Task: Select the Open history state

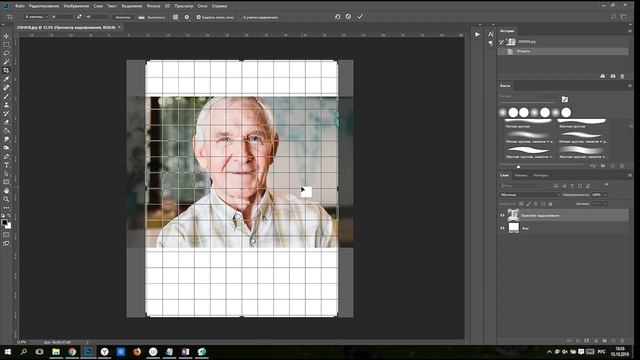Action: tap(563, 51)
